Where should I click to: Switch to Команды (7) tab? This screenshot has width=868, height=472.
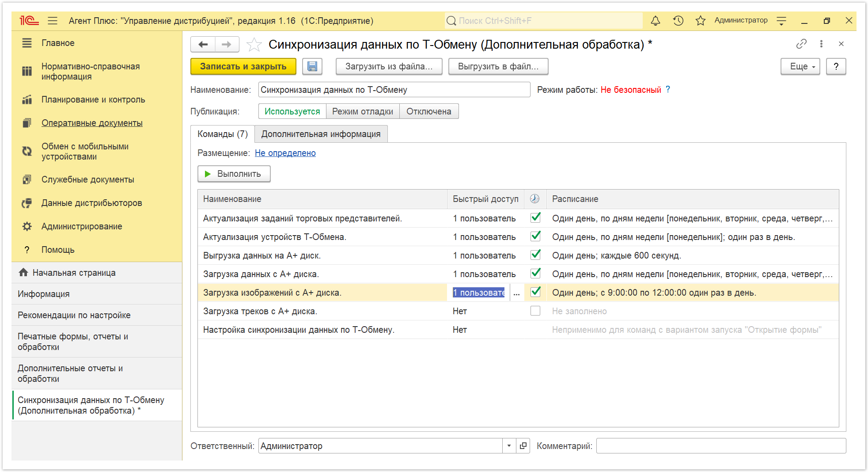coord(223,134)
